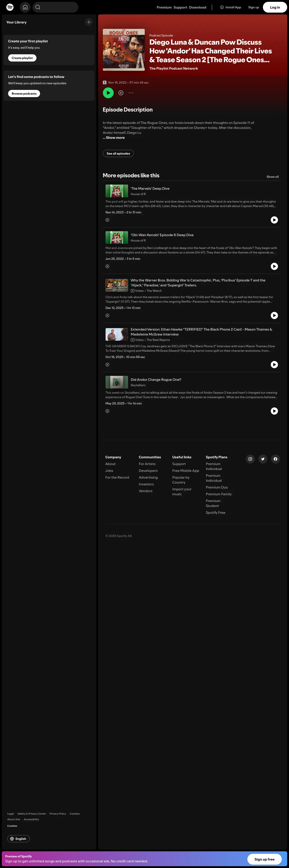Open the Free Mobile App footer link

(x=186, y=471)
